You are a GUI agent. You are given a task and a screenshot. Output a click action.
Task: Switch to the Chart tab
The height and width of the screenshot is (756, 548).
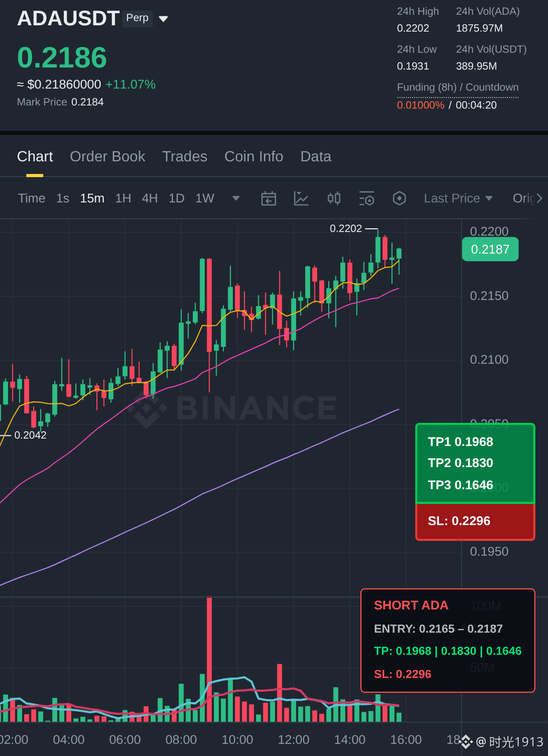pos(35,157)
